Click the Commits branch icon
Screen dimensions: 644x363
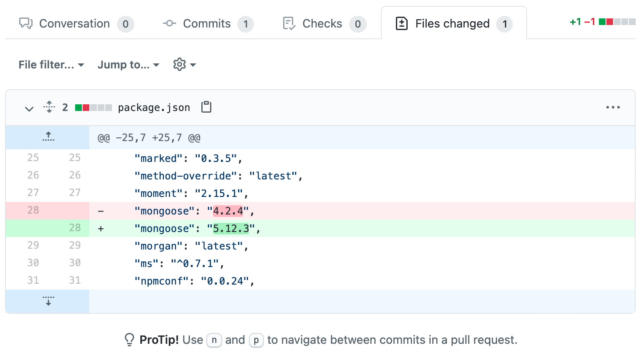(x=169, y=23)
